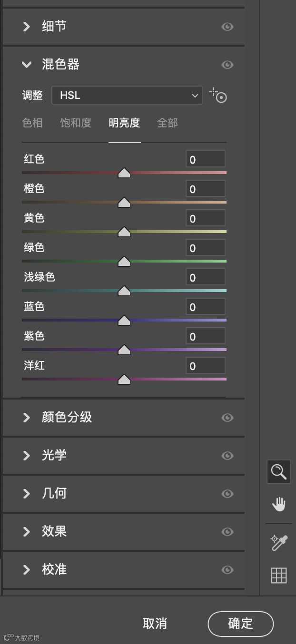
Task: Select the Hand tool
Action: point(278,504)
